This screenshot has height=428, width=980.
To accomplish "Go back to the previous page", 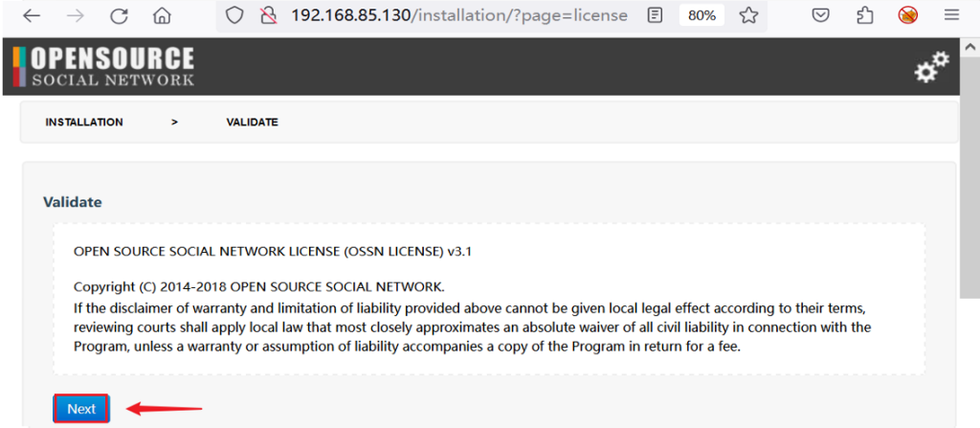I will (x=32, y=15).
